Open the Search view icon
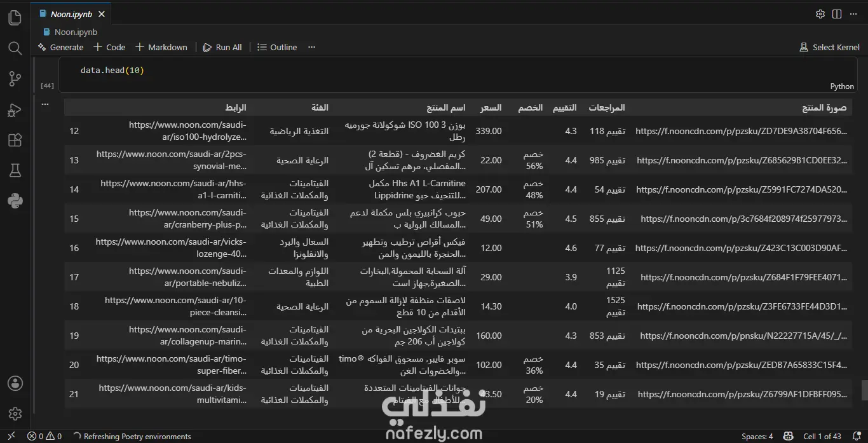868x443 pixels. click(x=15, y=48)
